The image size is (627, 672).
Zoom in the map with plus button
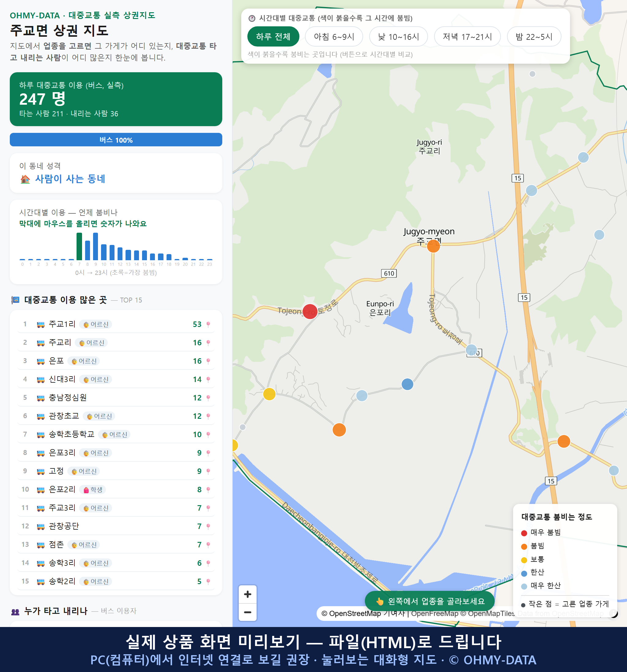(x=247, y=594)
